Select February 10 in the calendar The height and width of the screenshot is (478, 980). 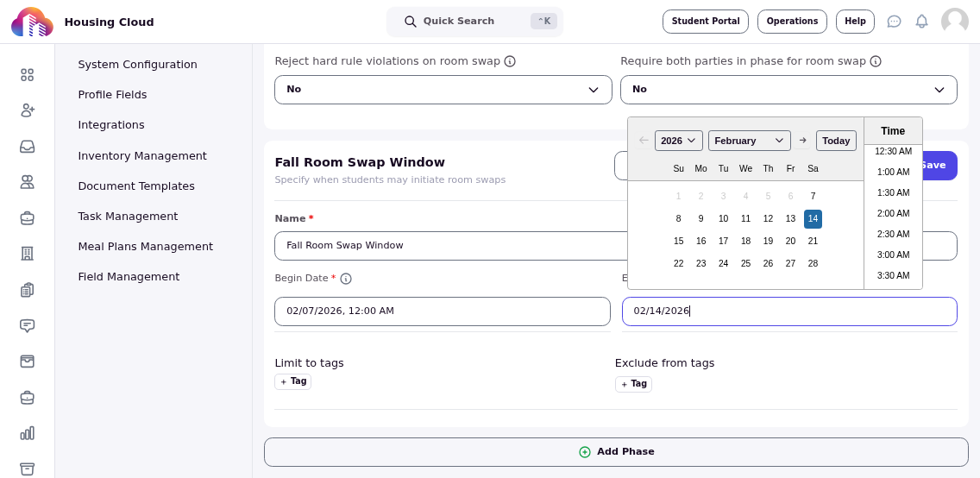point(723,218)
